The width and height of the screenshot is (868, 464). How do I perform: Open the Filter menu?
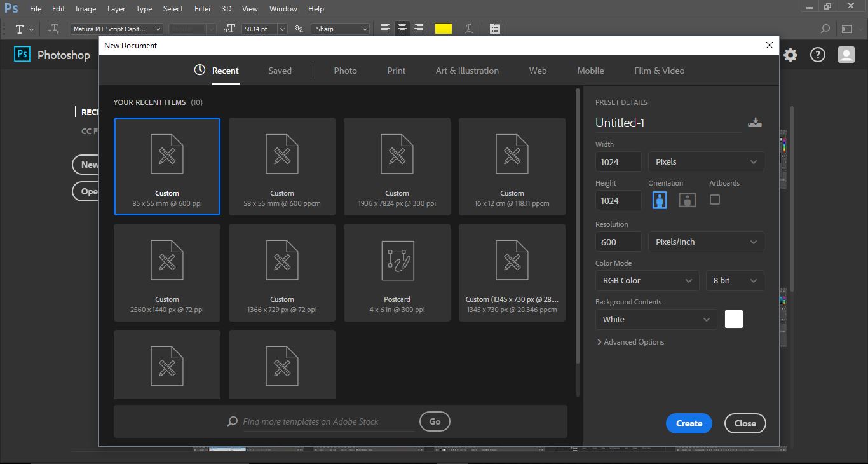203,9
